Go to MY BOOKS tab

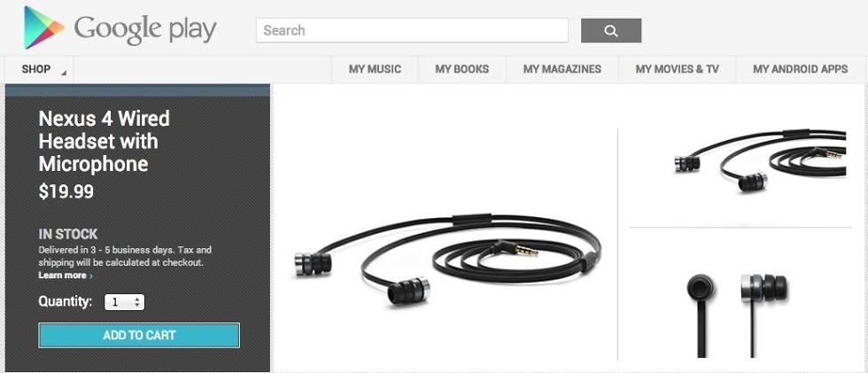click(462, 69)
